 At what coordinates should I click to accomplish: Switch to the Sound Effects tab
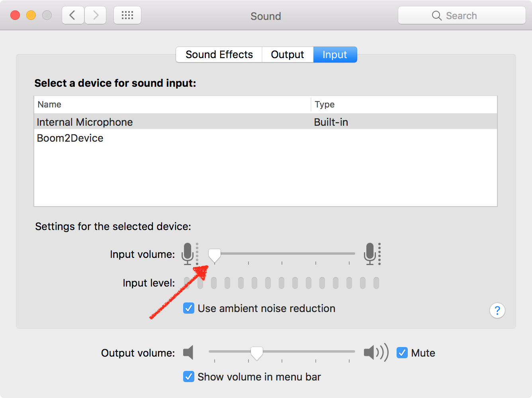219,55
